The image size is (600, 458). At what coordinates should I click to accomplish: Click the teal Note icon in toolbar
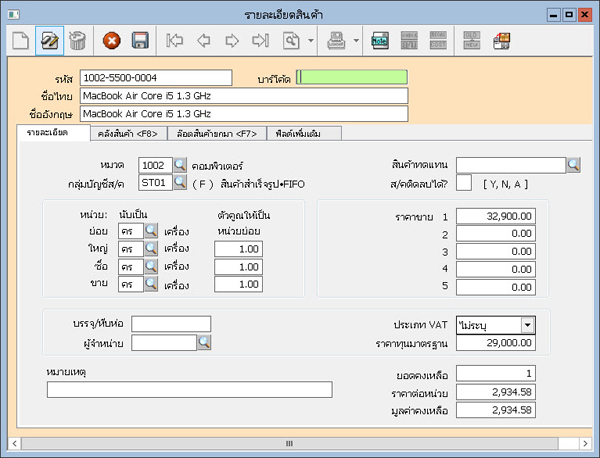coord(380,41)
